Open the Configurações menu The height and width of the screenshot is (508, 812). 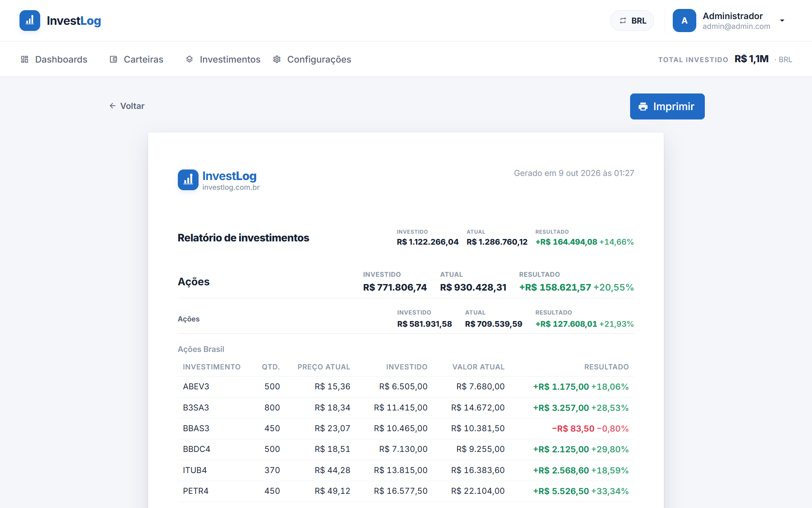point(312,59)
